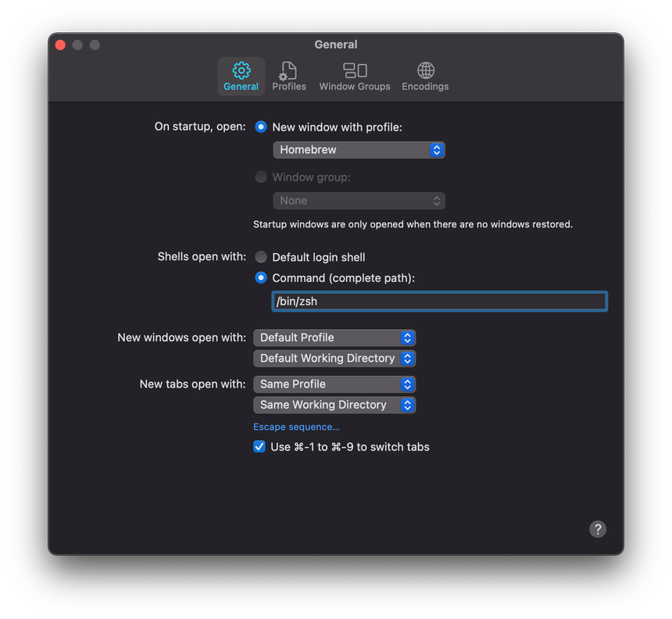Image resolution: width=672 pixels, height=619 pixels.
Task: Open the Same Working Directory dropdown
Action: click(334, 405)
